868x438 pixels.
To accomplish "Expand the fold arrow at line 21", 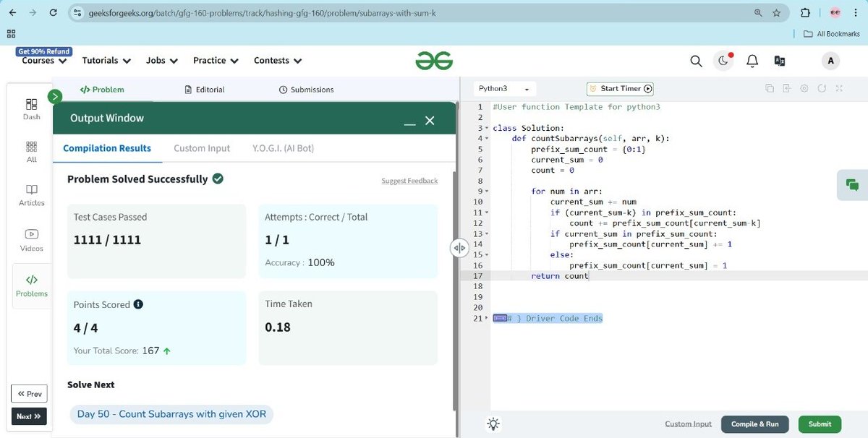I will (487, 318).
